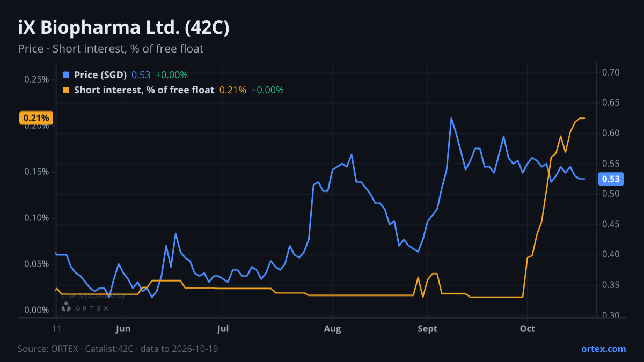Click the orange 0.21% axis value badge
This screenshot has width=644, height=362.
[x=36, y=118]
